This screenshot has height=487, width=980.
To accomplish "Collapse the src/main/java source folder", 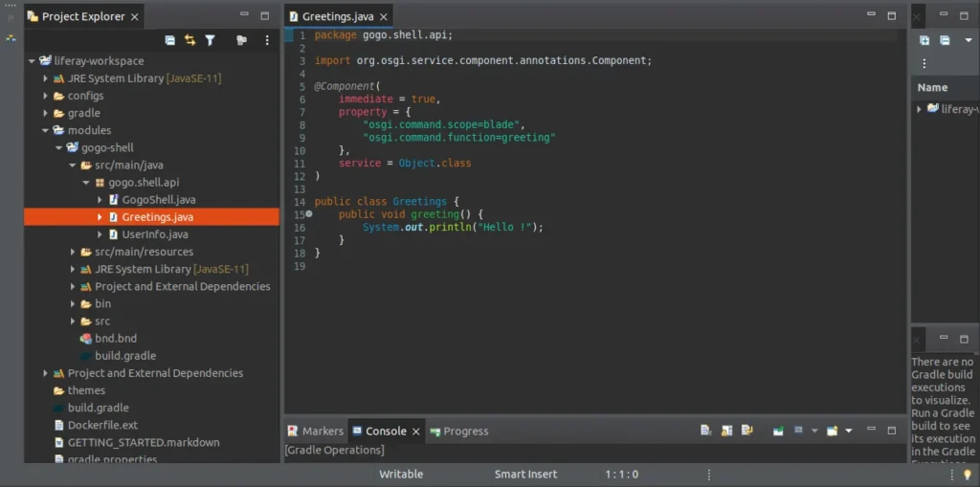I will 73,166.
